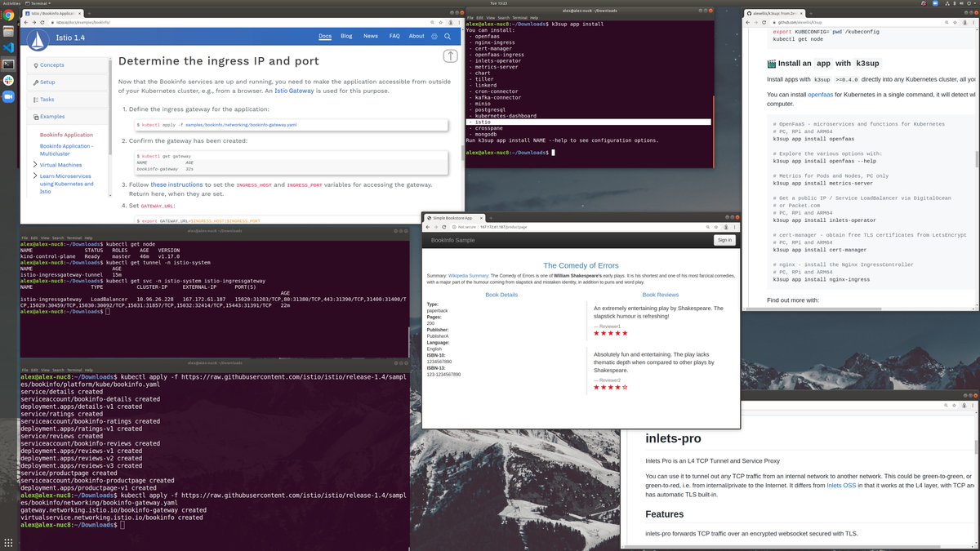The width and height of the screenshot is (980, 551).
Task: Open Edit menu in k3sup terminal window
Action: click(x=481, y=17)
